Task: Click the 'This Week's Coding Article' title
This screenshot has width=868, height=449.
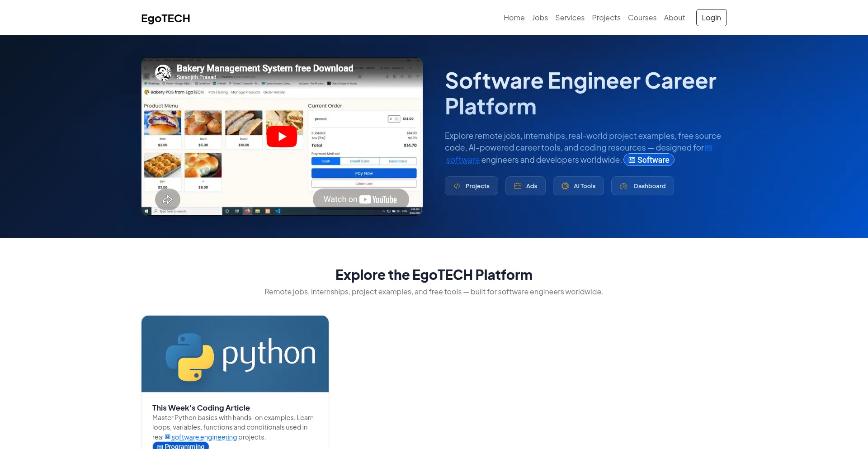Action: tap(201, 408)
